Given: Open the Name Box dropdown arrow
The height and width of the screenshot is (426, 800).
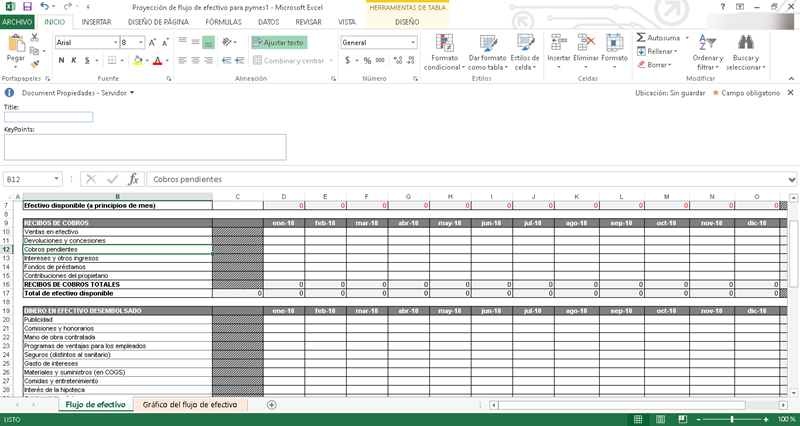Looking at the screenshot, I should click(56, 179).
